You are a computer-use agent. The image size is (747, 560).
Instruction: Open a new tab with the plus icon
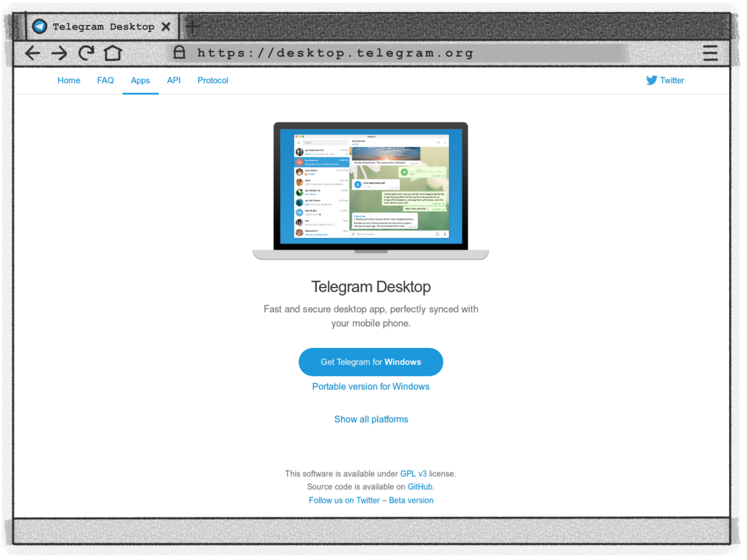coord(192,26)
